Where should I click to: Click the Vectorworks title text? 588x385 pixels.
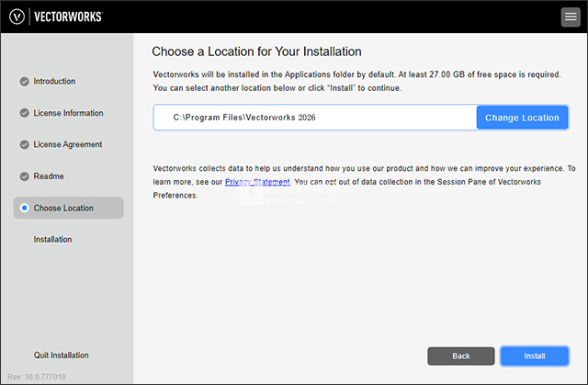coord(70,17)
